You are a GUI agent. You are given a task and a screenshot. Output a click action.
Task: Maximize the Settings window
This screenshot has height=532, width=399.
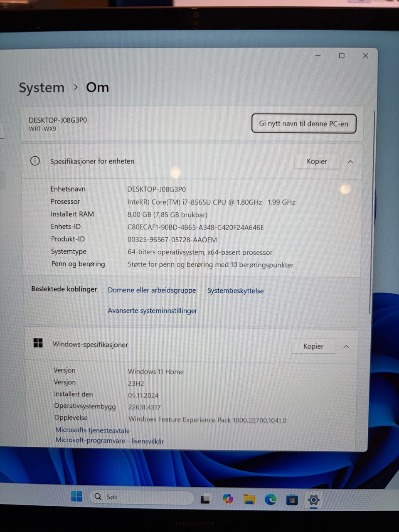342,55
